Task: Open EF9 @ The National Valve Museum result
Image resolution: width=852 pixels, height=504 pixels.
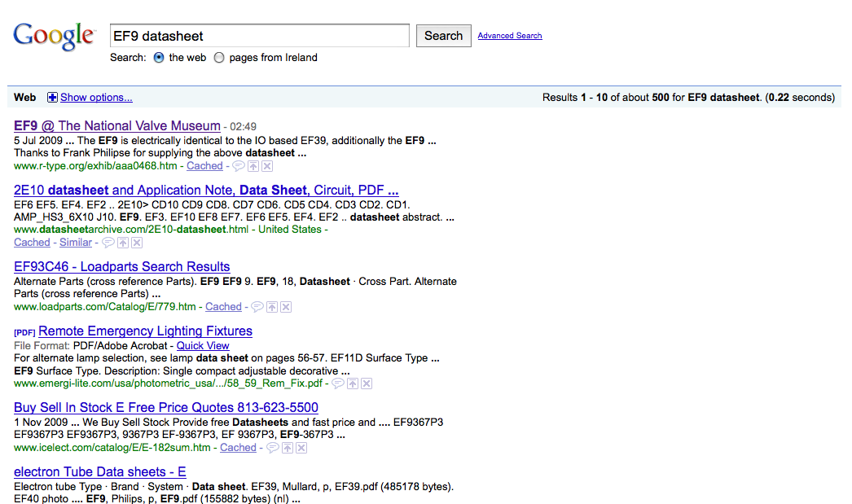Action: click(x=116, y=126)
